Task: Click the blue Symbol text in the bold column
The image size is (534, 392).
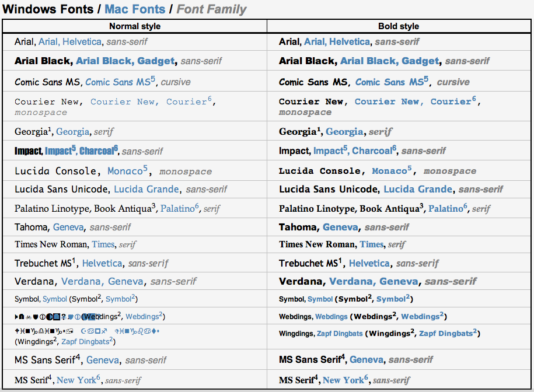Action: [x=320, y=299]
